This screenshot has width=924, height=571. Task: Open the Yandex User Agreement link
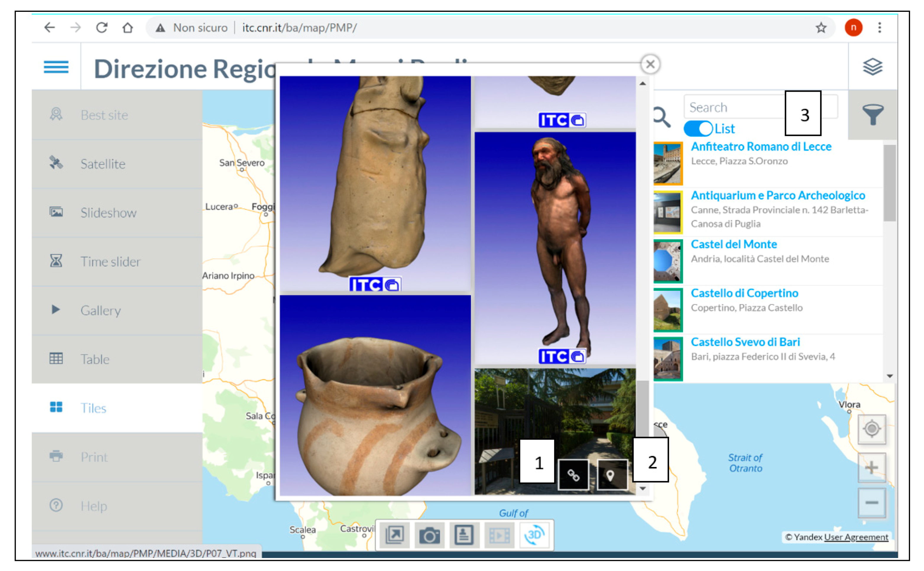point(856,537)
